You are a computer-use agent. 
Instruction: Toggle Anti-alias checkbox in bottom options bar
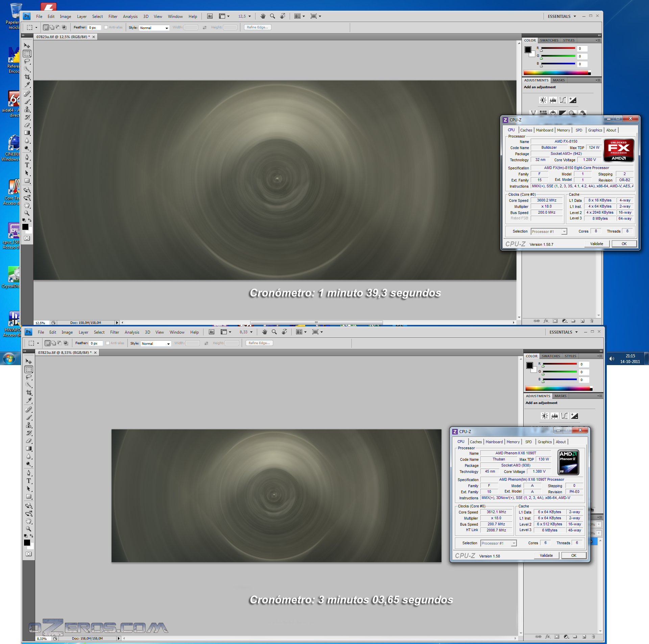click(x=108, y=343)
